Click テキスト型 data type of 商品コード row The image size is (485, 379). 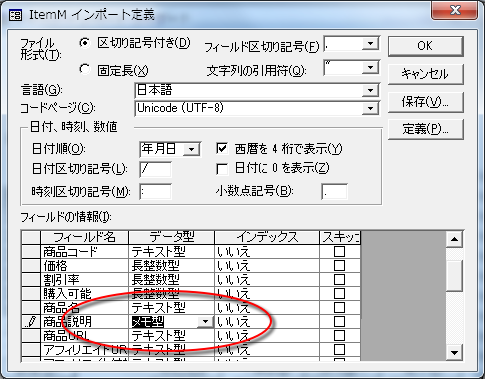tap(171, 251)
